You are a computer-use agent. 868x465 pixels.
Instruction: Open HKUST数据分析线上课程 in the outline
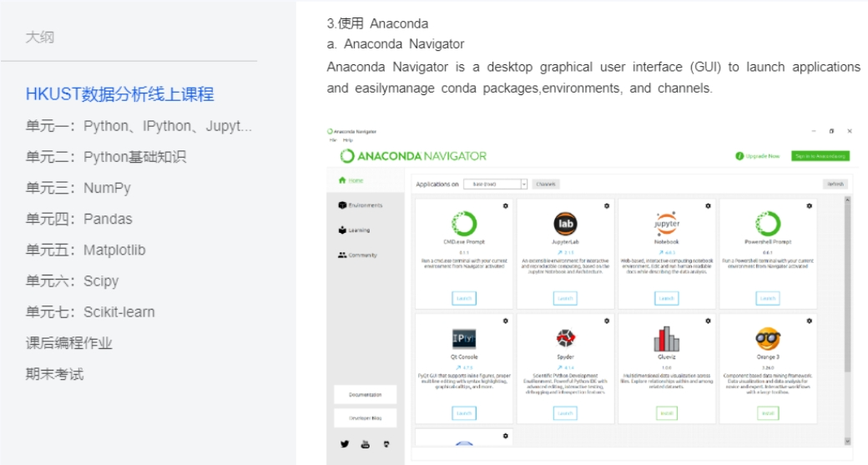point(119,94)
